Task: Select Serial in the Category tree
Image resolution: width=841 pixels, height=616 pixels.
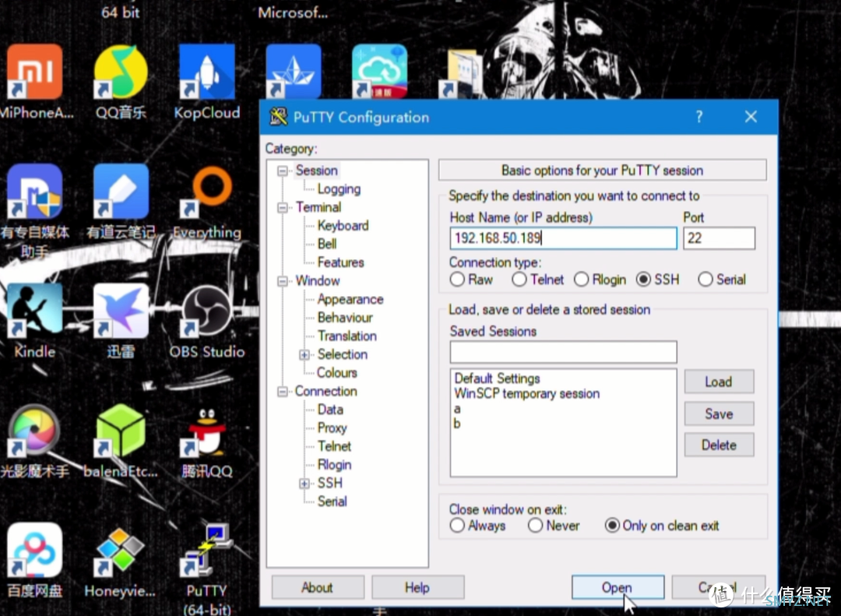Action: (332, 502)
